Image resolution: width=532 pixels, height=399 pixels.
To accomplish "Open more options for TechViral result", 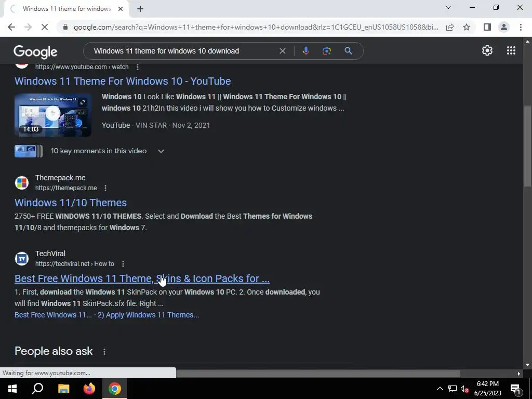I will point(123,264).
